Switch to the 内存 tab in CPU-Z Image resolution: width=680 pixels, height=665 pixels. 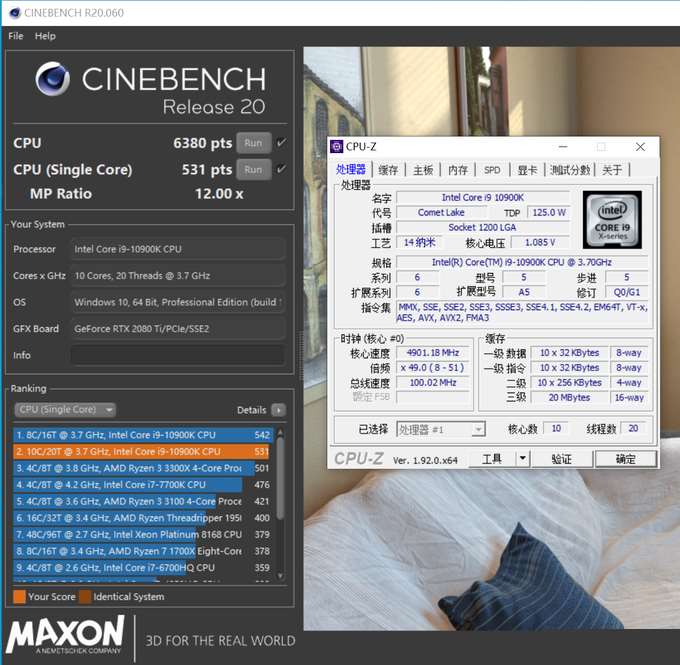click(x=458, y=170)
